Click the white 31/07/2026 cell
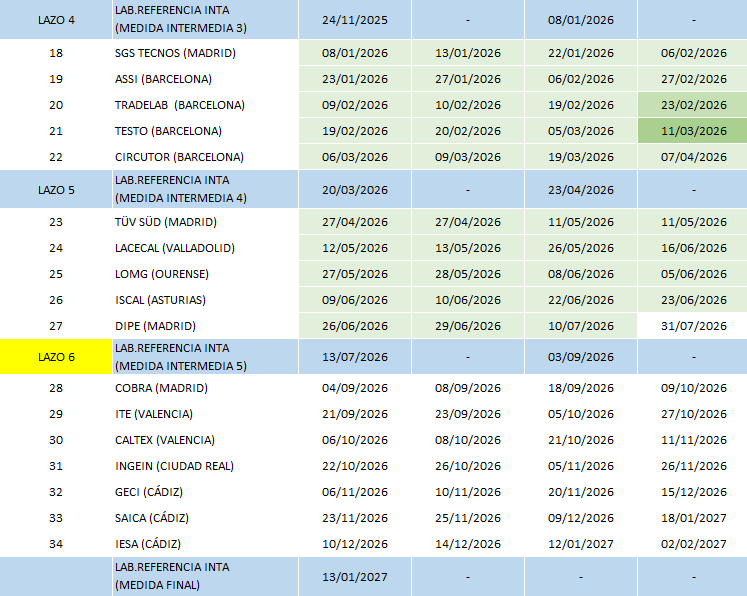747x596 pixels. 693,326
